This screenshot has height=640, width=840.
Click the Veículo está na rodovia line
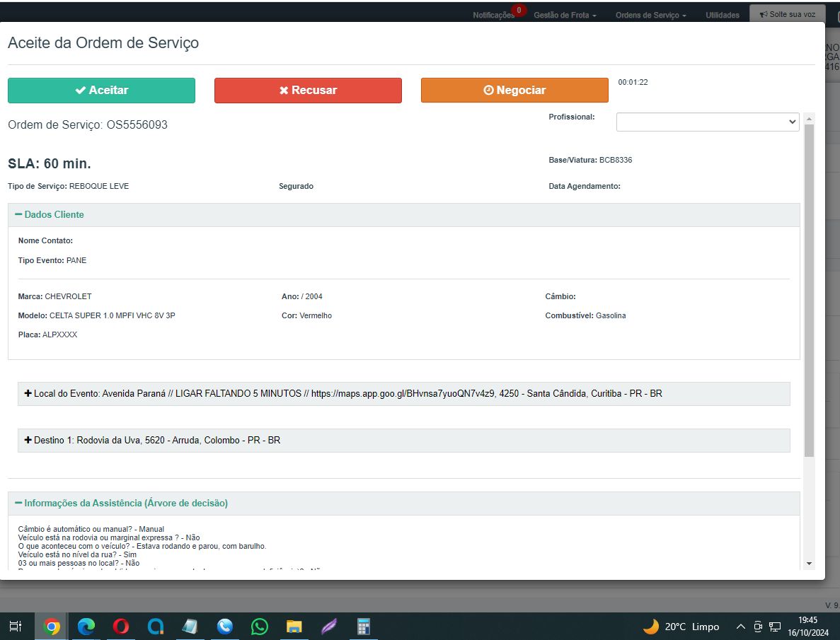(x=109, y=537)
